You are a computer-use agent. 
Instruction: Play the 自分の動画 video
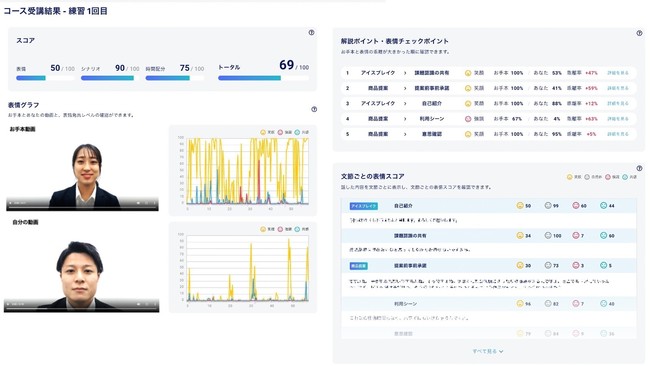tap(8, 304)
